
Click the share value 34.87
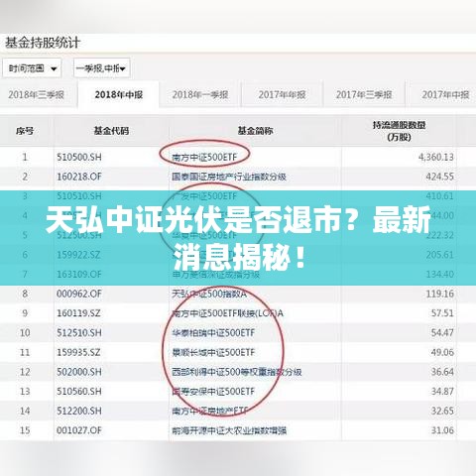click(x=442, y=391)
